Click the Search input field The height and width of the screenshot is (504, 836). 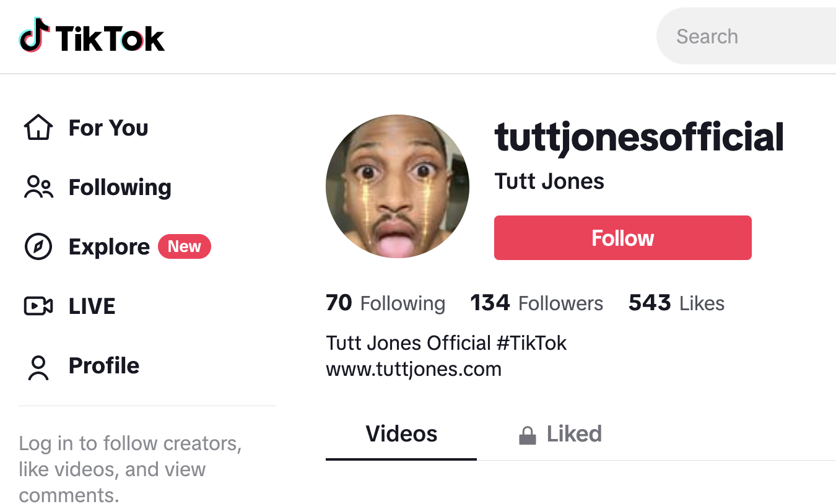click(743, 37)
